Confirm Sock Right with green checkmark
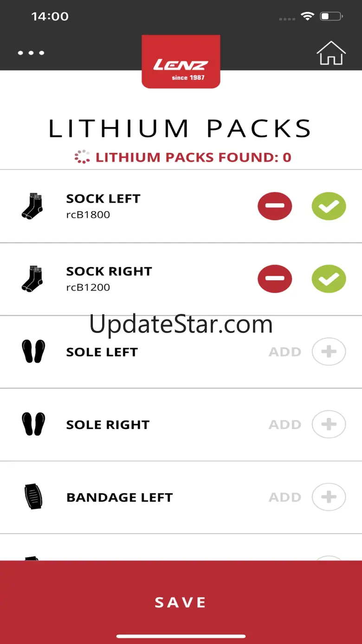 point(329,279)
